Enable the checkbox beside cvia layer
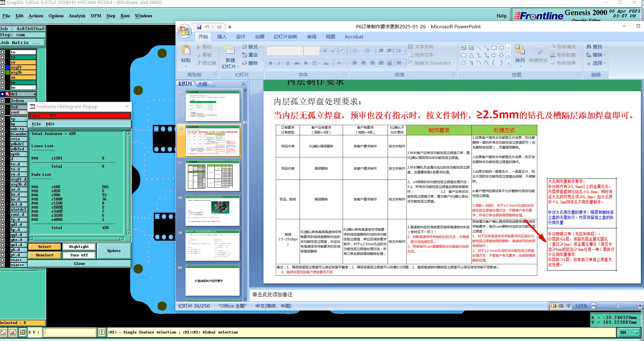644x341 pixels. [3, 139]
